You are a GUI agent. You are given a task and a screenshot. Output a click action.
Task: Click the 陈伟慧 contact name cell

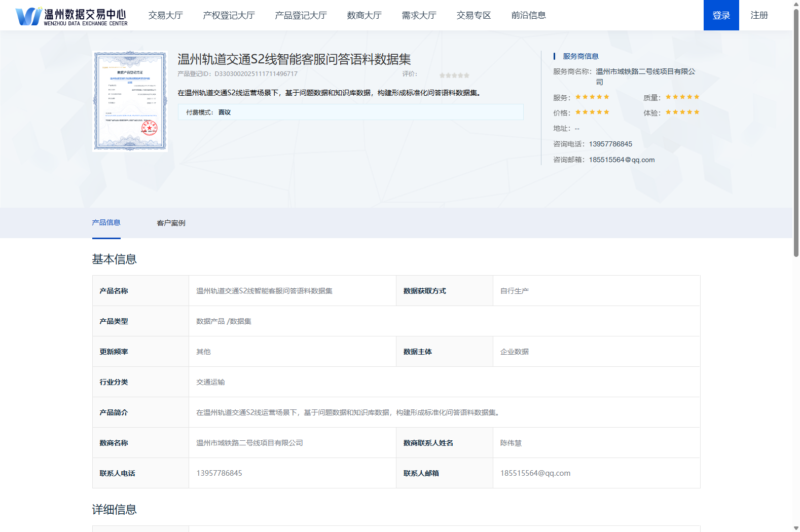(596, 443)
